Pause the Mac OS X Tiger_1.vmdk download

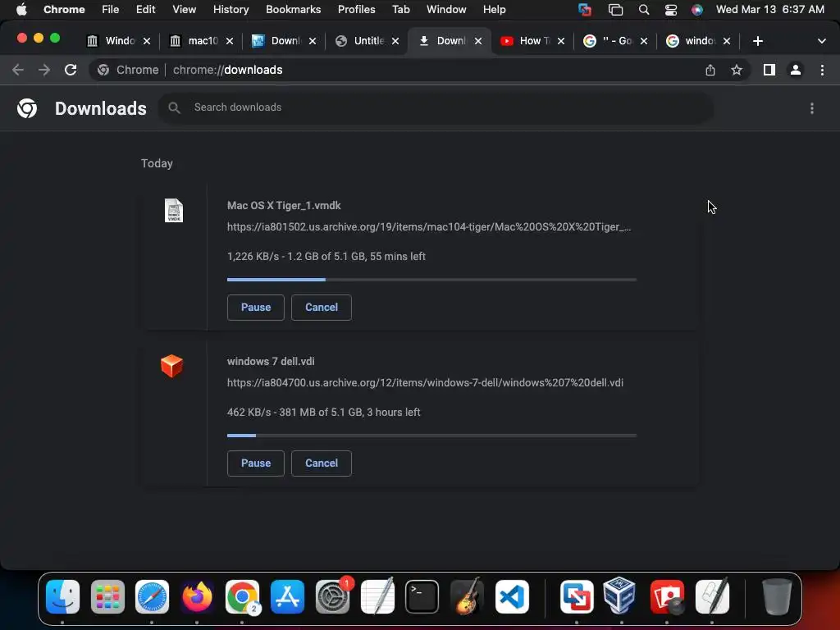pyautogui.click(x=256, y=308)
